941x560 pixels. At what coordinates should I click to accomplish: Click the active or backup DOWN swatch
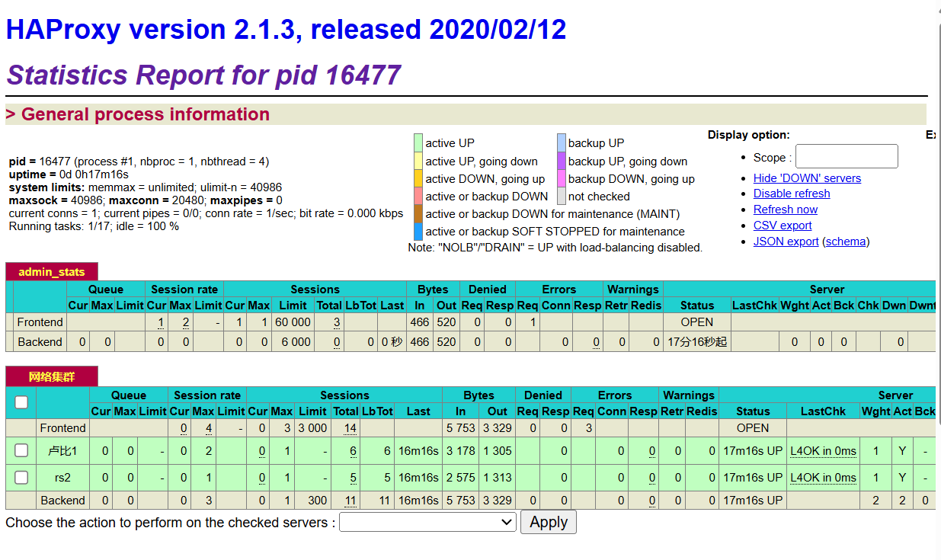point(418,196)
